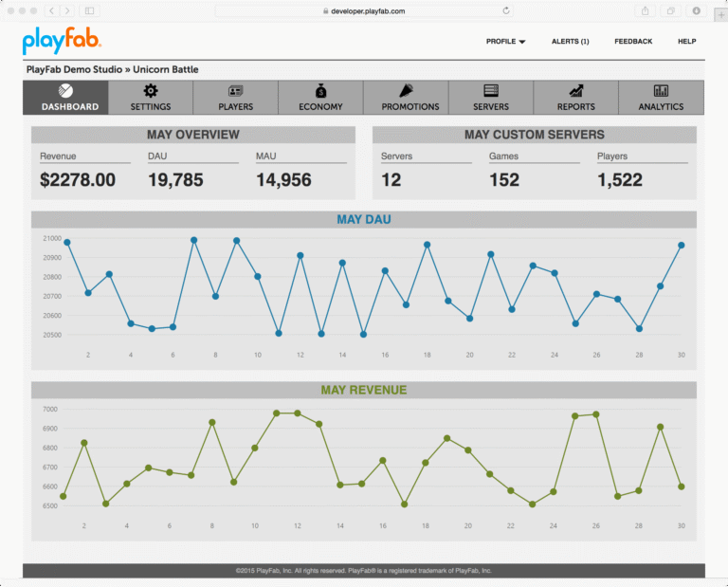The width and height of the screenshot is (728, 587).
Task: Click the Players ID card icon
Action: [x=235, y=90]
